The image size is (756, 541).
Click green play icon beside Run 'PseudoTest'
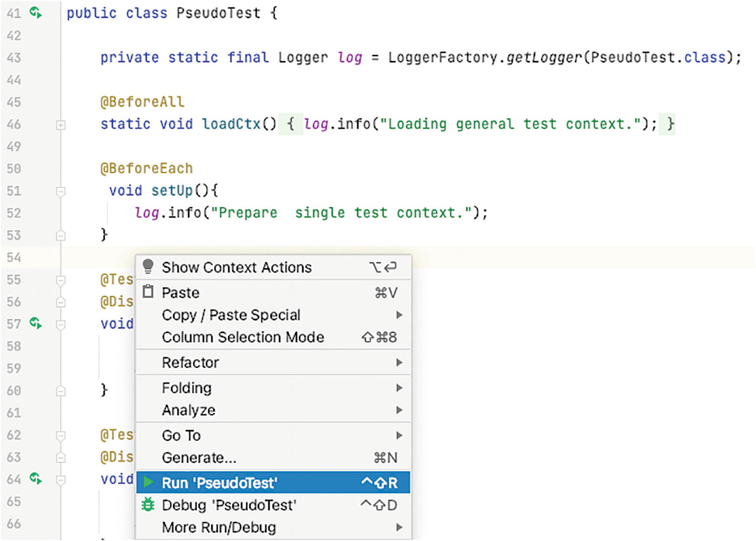point(148,482)
